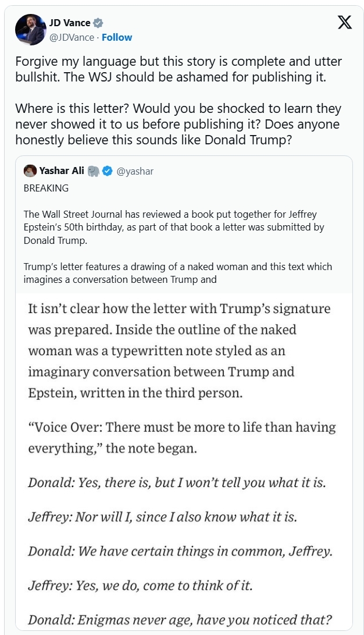Click the elephant emoji next to Yashar Ali

(x=94, y=171)
